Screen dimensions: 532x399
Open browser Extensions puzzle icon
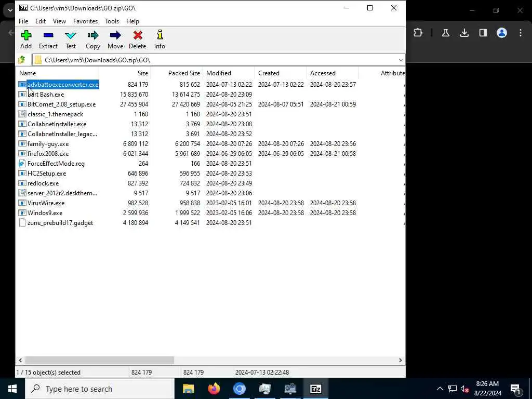[x=418, y=33]
